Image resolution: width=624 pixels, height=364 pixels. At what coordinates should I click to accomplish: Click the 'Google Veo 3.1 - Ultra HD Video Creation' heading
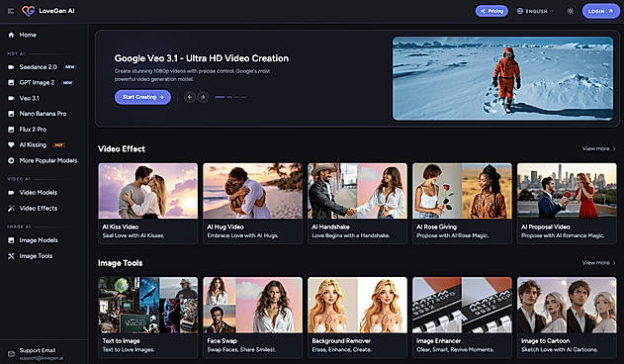coord(202,58)
